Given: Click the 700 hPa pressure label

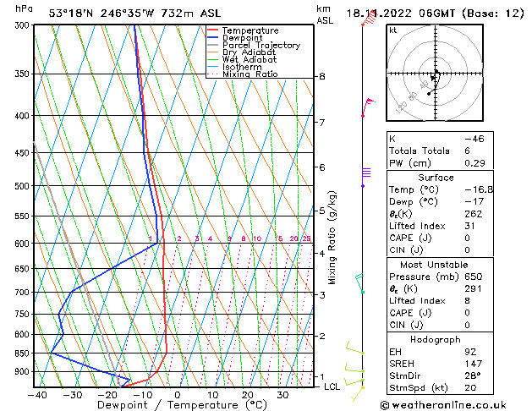Looking at the screenshot, I should pos(24,292).
